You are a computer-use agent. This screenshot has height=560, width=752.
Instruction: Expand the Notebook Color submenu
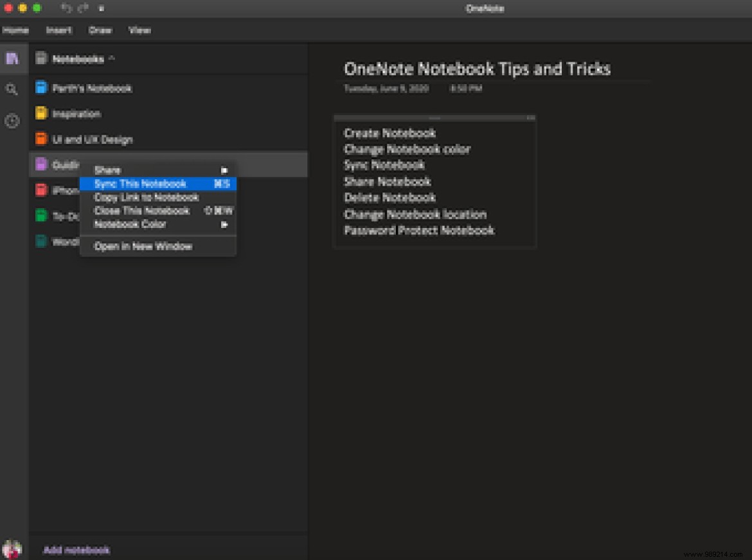[x=224, y=225]
